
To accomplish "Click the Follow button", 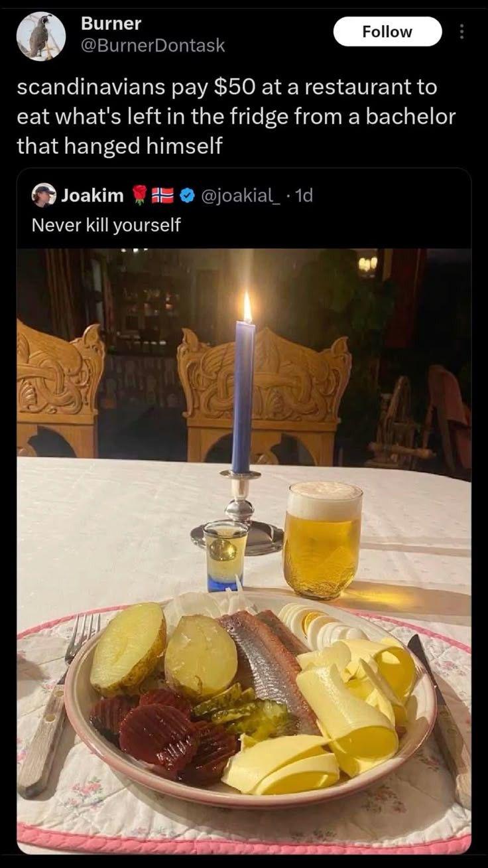I will click(387, 32).
